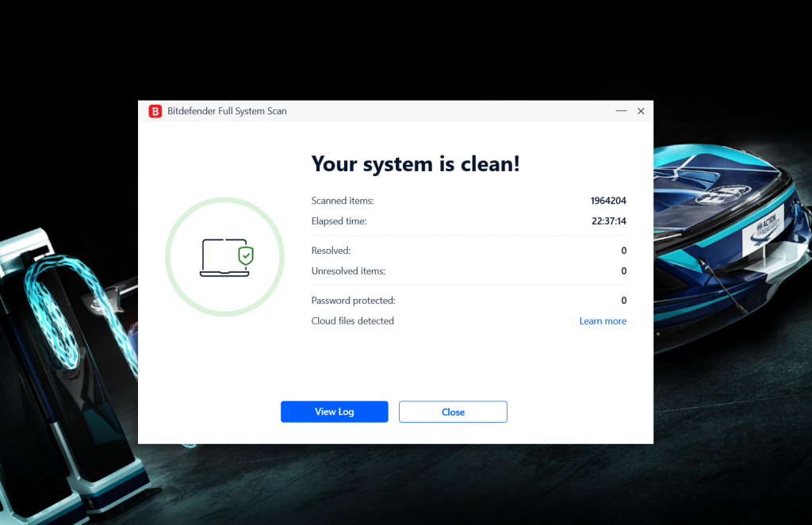Click the Resolved row showing 0
This screenshot has width=812, height=525.
click(623, 251)
